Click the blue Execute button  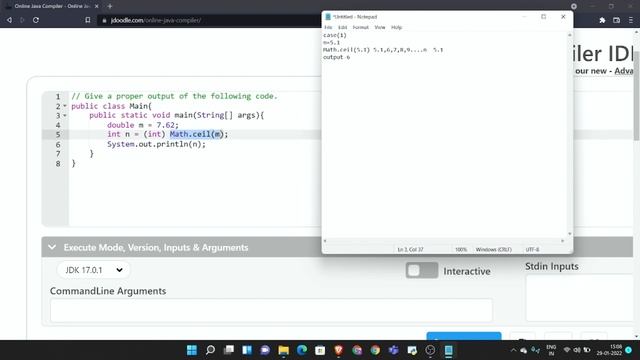464,336
